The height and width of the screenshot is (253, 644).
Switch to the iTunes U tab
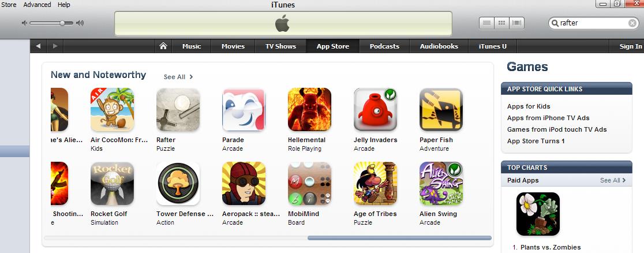(492, 46)
